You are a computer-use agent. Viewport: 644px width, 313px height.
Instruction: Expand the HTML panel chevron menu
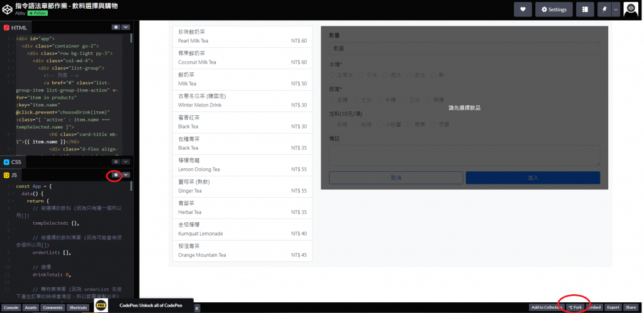[x=126, y=27]
